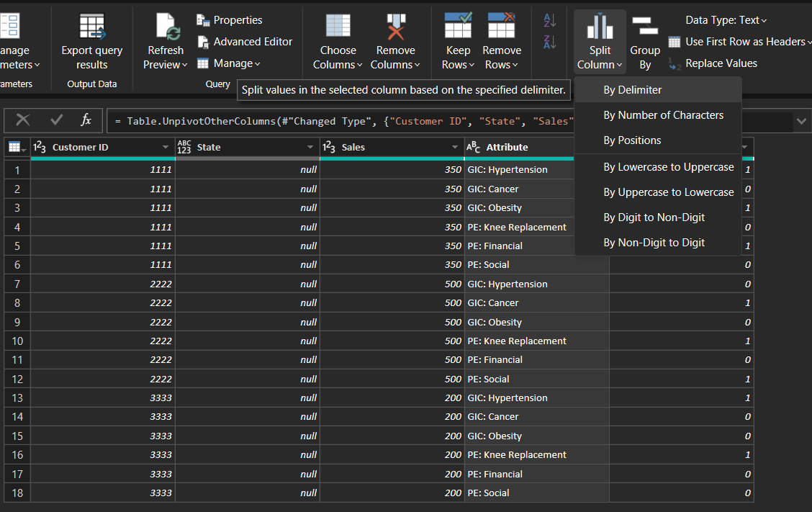Click Customer ID cell 3333 in row 16
Image resolution: width=812 pixels, height=512 pixels.
coord(103,454)
